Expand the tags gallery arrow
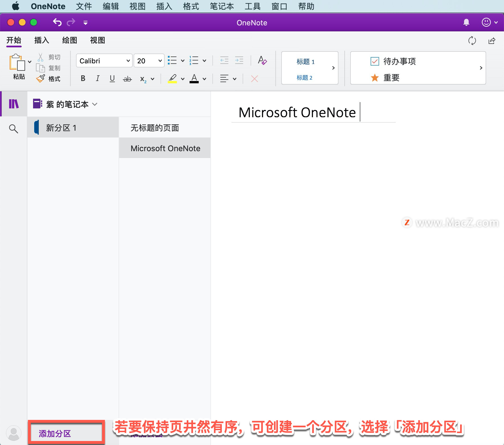This screenshot has width=504, height=445. click(481, 68)
